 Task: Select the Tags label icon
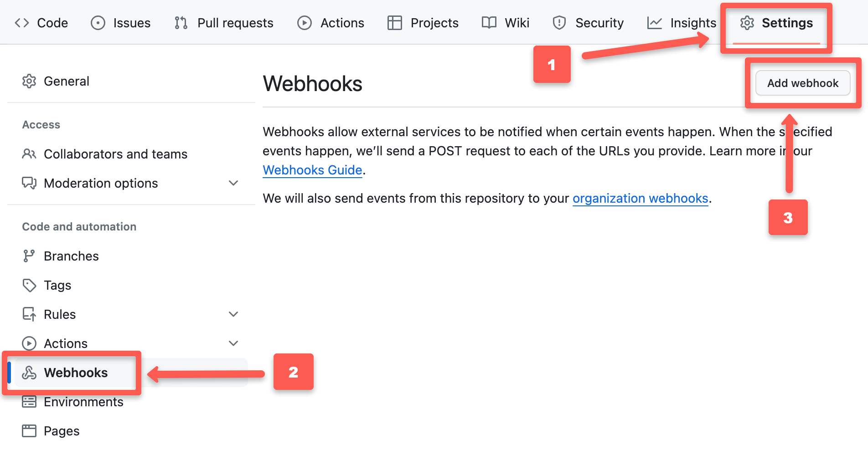29,285
